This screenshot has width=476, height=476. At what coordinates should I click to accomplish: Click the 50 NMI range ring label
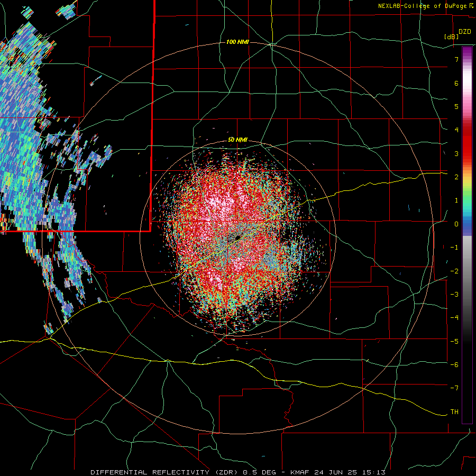pyautogui.click(x=237, y=140)
